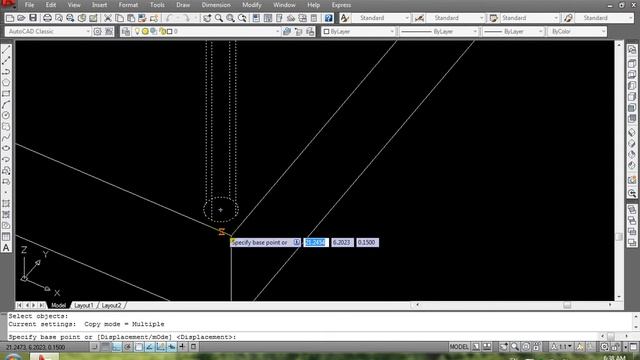
Task: Click the annotation scale 1:1 button
Action: (x=562, y=347)
